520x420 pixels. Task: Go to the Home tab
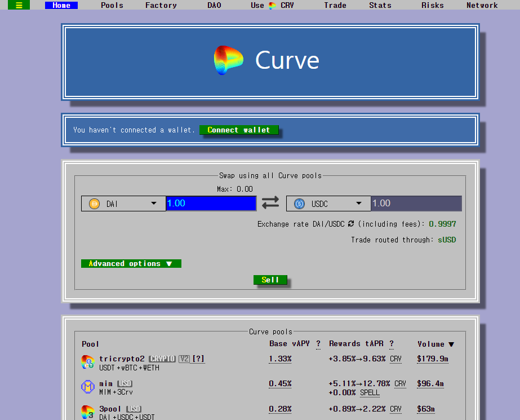coord(61,5)
